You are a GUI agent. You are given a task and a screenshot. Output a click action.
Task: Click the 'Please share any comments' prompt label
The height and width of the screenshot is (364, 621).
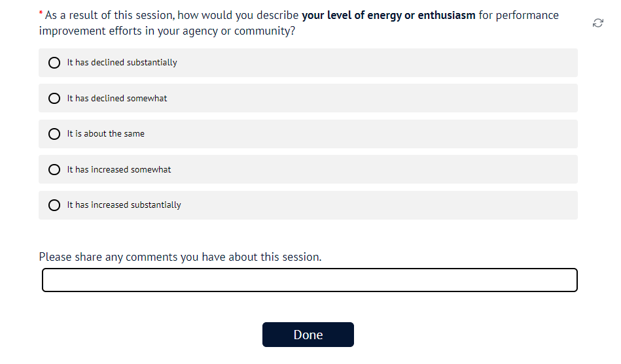click(180, 257)
